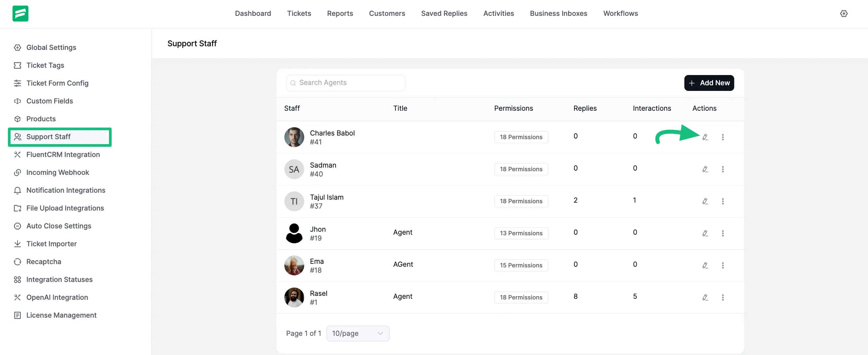Open the three-dot actions menu for Jhon

[x=722, y=233]
